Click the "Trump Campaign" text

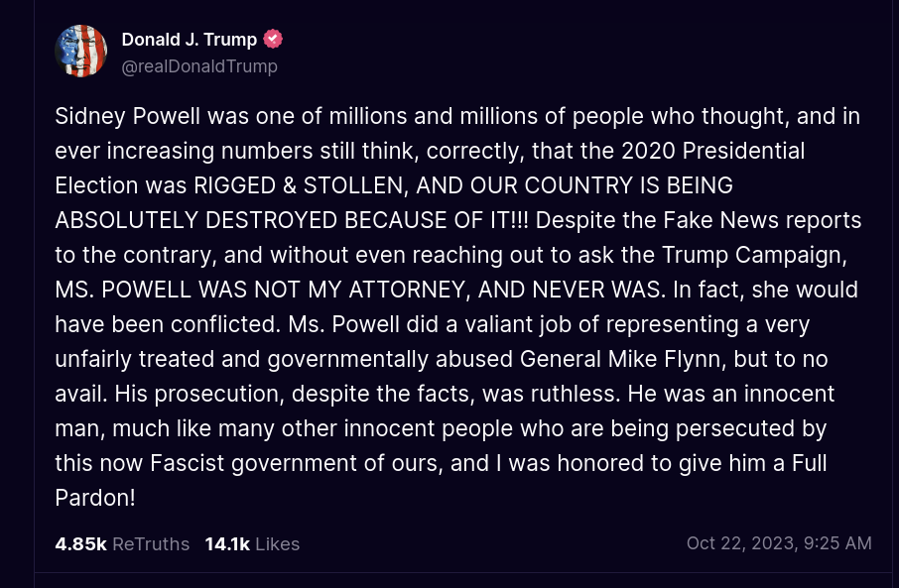click(754, 255)
